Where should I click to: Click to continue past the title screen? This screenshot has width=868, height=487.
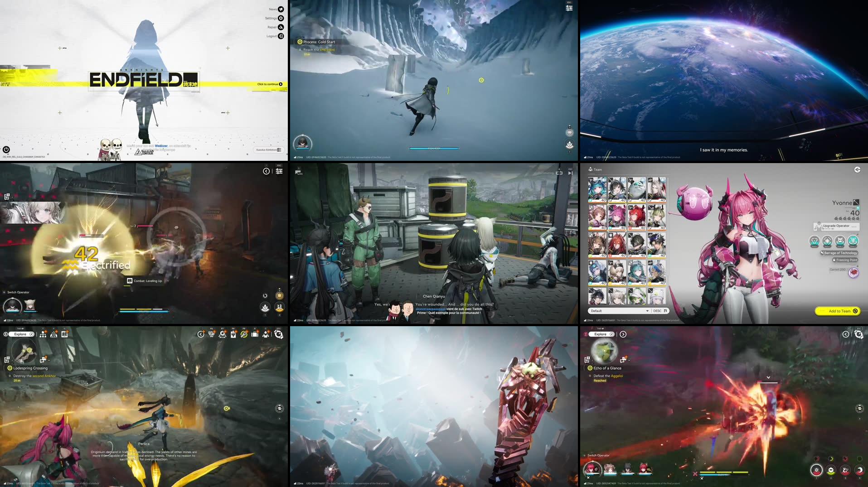click(269, 84)
